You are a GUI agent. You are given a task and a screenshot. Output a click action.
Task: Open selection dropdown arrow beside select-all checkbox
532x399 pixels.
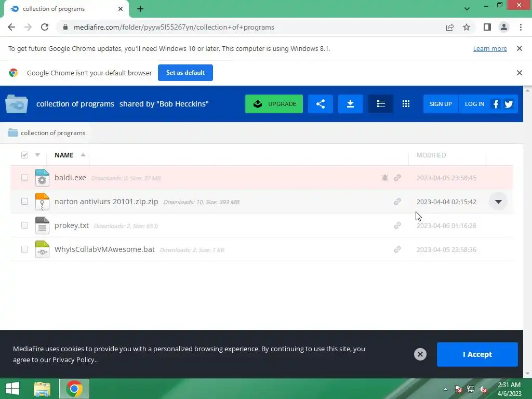click(x=37, y=155)
